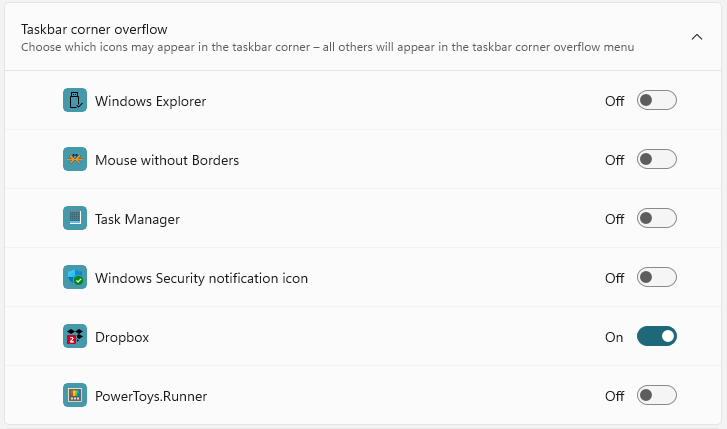
Task: Click the On status text for Dropbox
Action: tap(614, 337)
